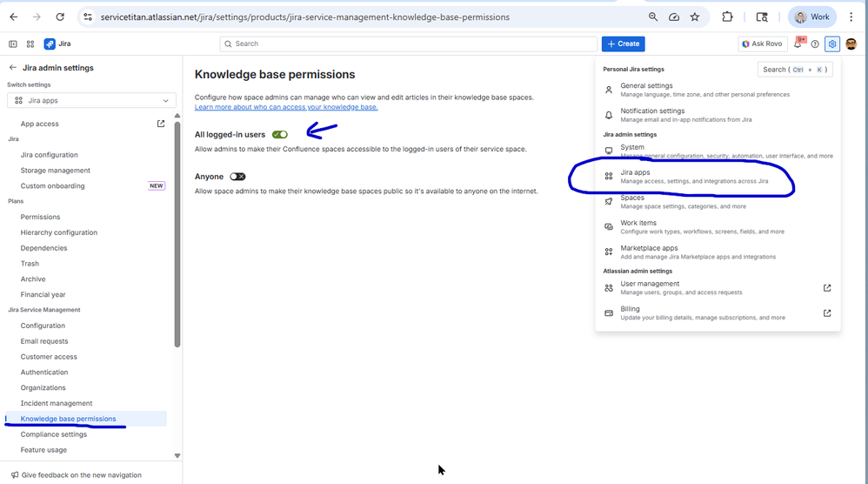Image resolution: width=868 pixels, height=484 pixels.
Task: Open General settings menu entry
Action: tap(718, 90)
